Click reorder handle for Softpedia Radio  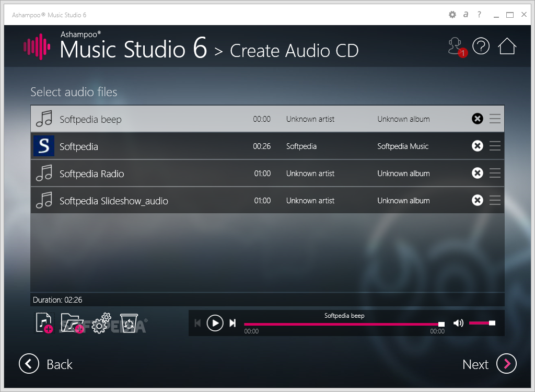(495, 173)
